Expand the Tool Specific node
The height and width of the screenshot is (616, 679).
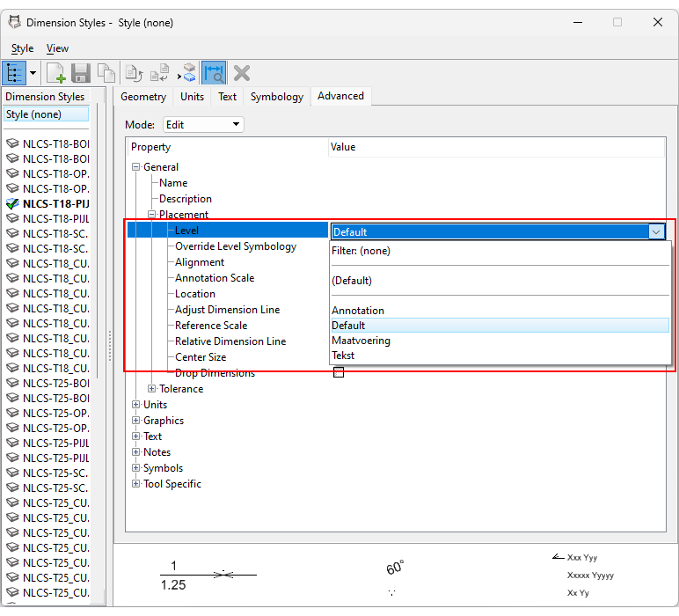coord(136,484)
